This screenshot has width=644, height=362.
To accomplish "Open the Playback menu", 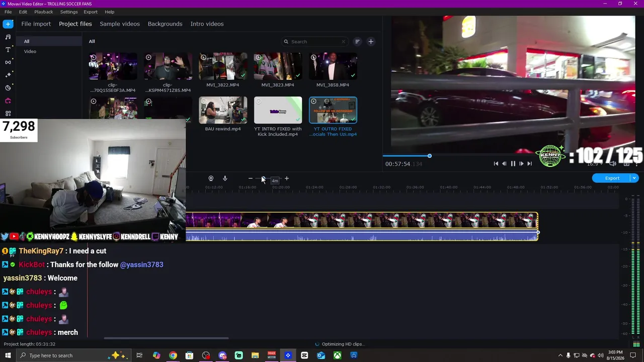I will point(44,12).
